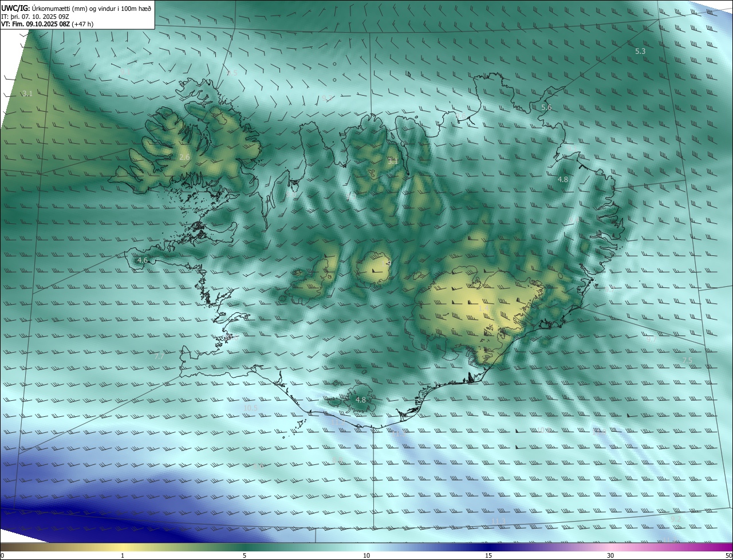Click the '5' tick on the color scale
The image size is (733, 560).
tap(245, 556)
